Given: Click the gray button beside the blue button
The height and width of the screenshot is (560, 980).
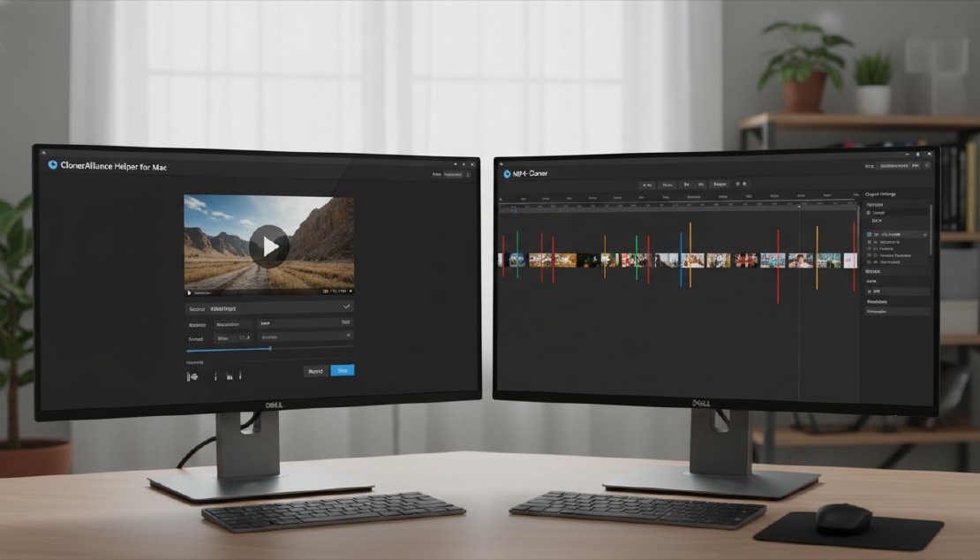Looking at the screenshot, I should [x=315, y=371].
